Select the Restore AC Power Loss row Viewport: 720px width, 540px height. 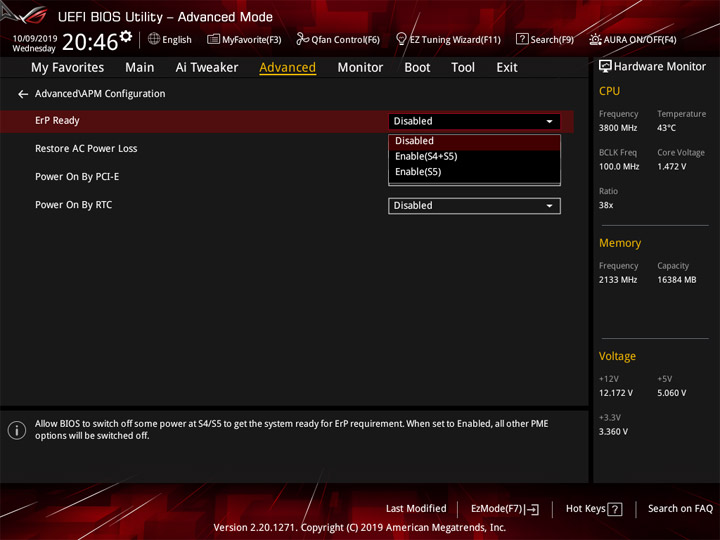click(86, 149)
